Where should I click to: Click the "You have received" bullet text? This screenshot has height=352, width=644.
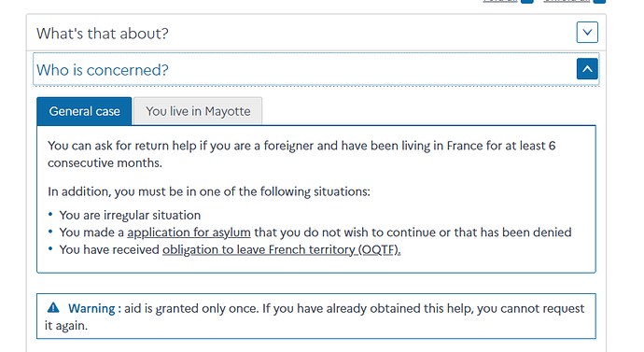tap(109, 249)
